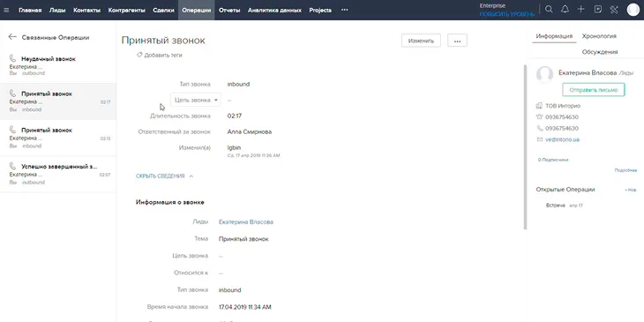Click Подробнее link

tap(625, 170)
